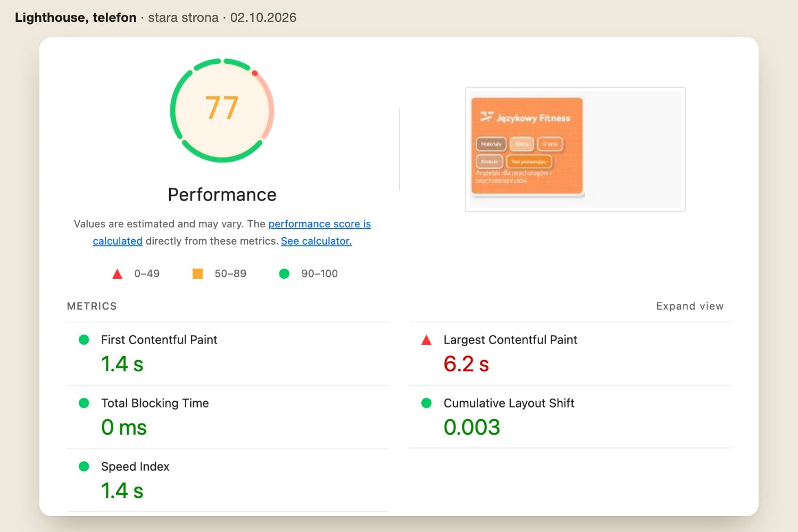Open the Językowy Fitness page screenshot thumbnail
The image size is (798, 532).
(x=575, y=149)
